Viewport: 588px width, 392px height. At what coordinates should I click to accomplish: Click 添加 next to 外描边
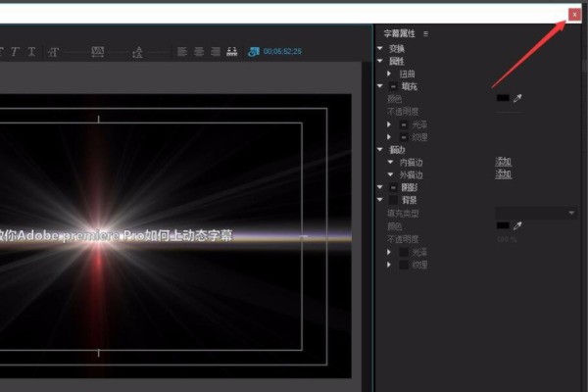pyautogui.click(x=504, y=173)
